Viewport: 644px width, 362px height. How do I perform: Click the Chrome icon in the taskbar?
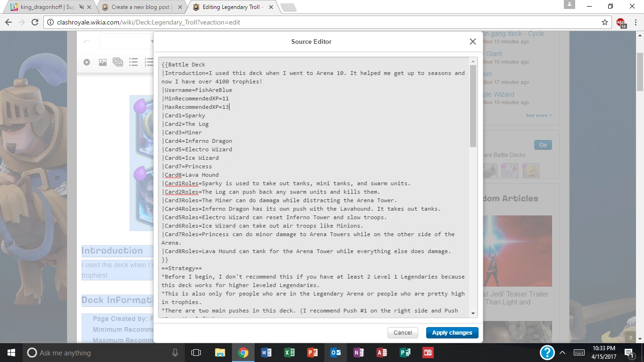[243, 353]
